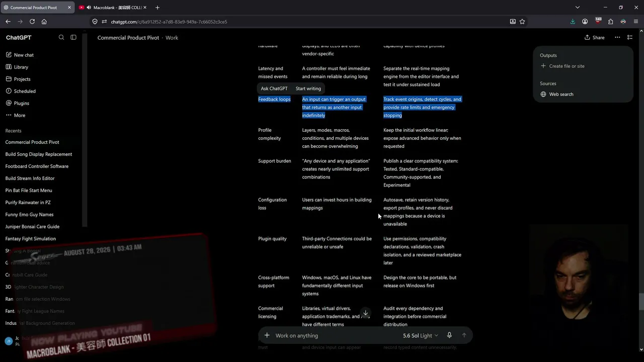Open the Projects section
Viewport: 644px width, 362px height.
click(x=22, y=79)
